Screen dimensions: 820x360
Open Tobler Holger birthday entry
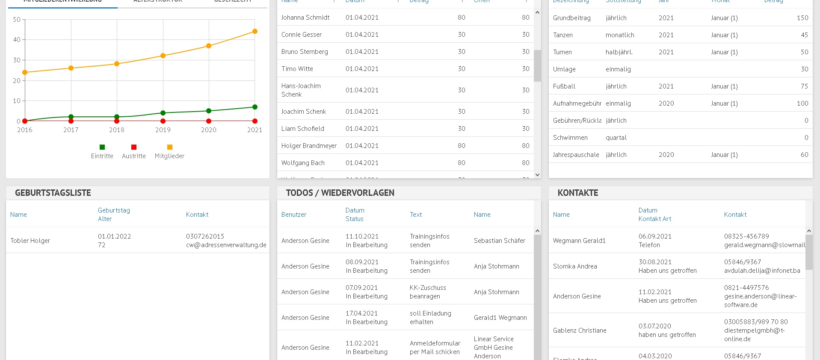138,241
